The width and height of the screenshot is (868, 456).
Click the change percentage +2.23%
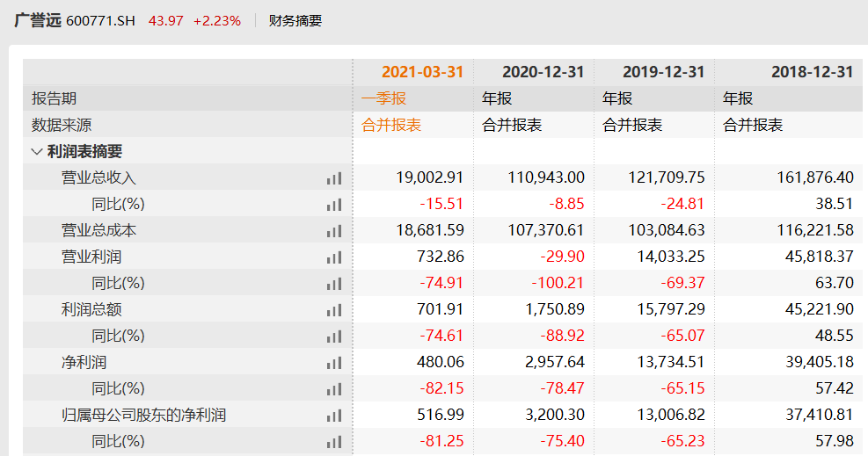[x=217, y=21]
